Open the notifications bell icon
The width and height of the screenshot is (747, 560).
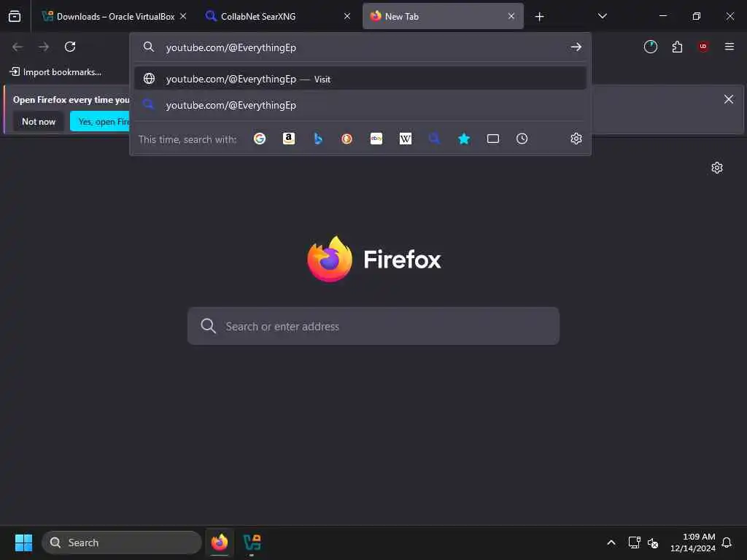tap(727, 542)
